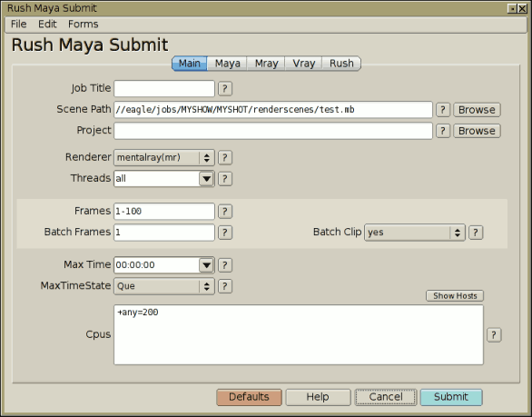Open the Forms menu
This screenshot has width=532, height=417.
[84, 25]
